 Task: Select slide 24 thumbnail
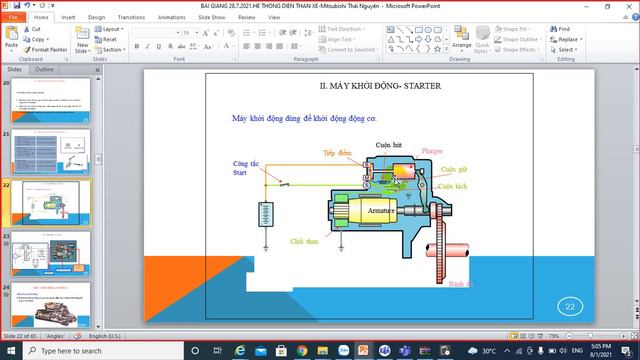coord(51,305)
